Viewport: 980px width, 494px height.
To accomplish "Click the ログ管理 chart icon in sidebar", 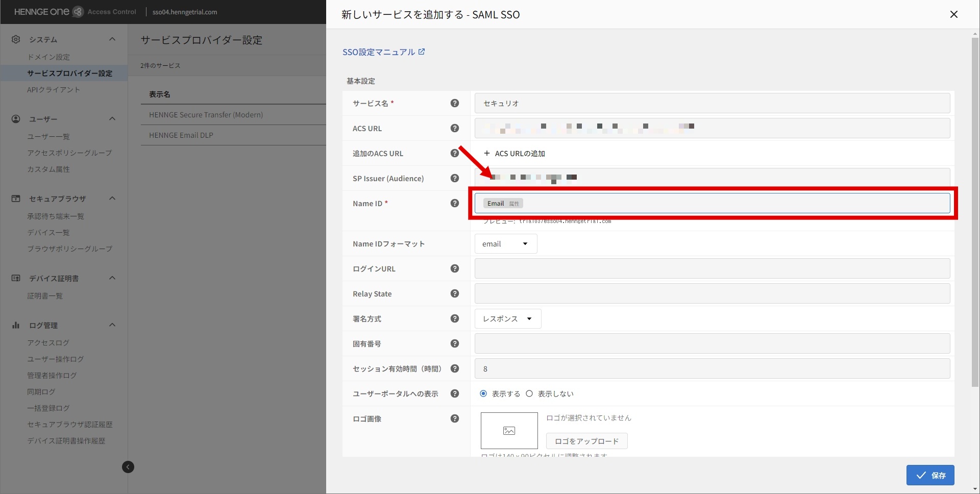I will pos(16,325).
